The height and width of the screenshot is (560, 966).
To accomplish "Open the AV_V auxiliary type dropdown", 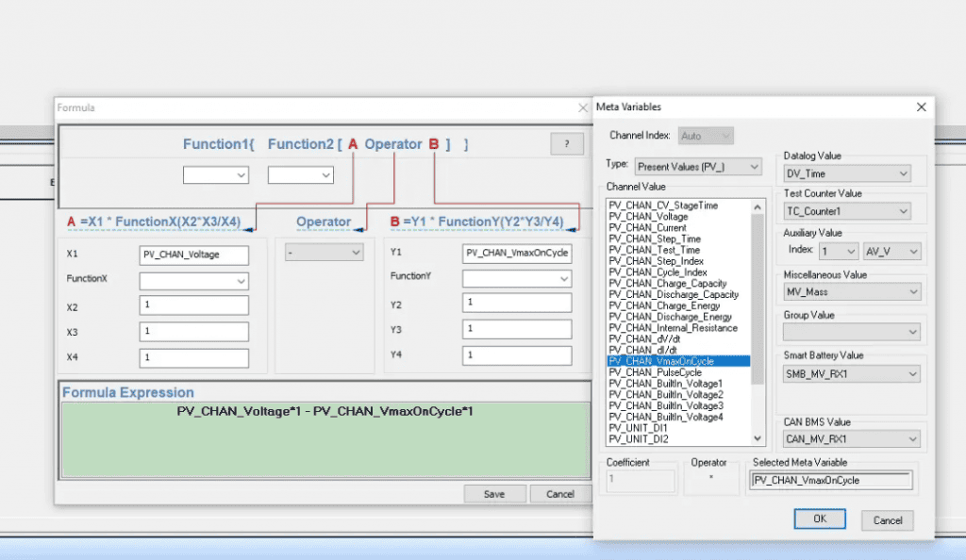I will 892,252.
